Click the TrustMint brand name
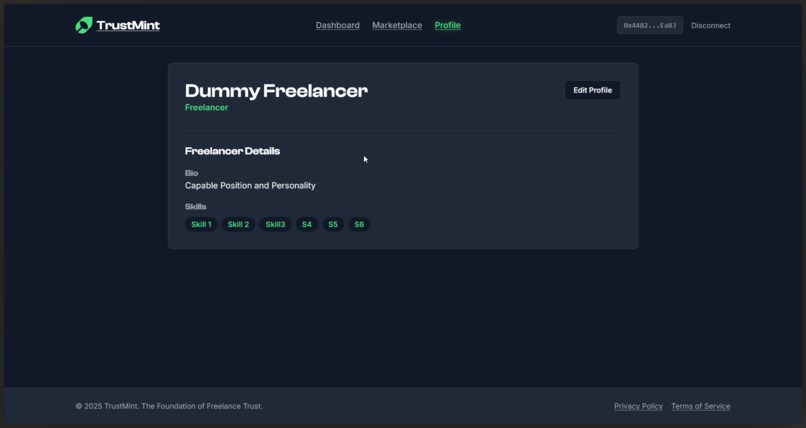 pos(128,25)
